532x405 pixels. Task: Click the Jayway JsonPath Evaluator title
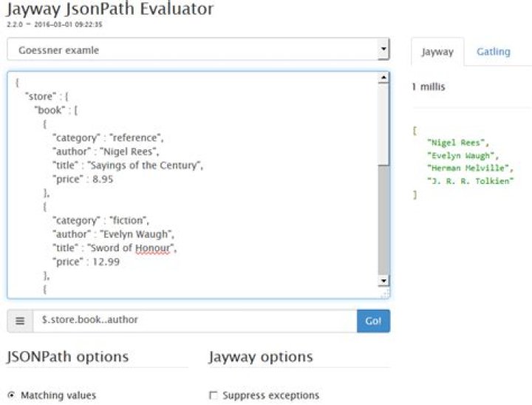(110, 9)
